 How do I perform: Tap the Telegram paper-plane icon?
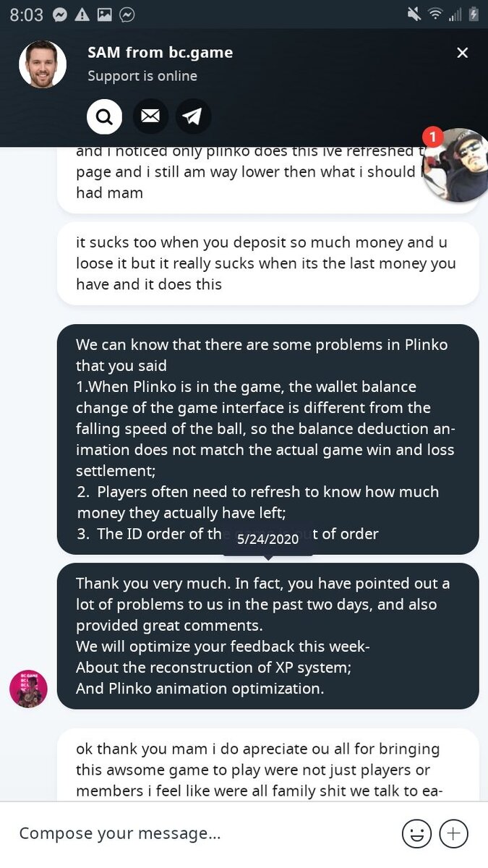click(x=193, y=116)
